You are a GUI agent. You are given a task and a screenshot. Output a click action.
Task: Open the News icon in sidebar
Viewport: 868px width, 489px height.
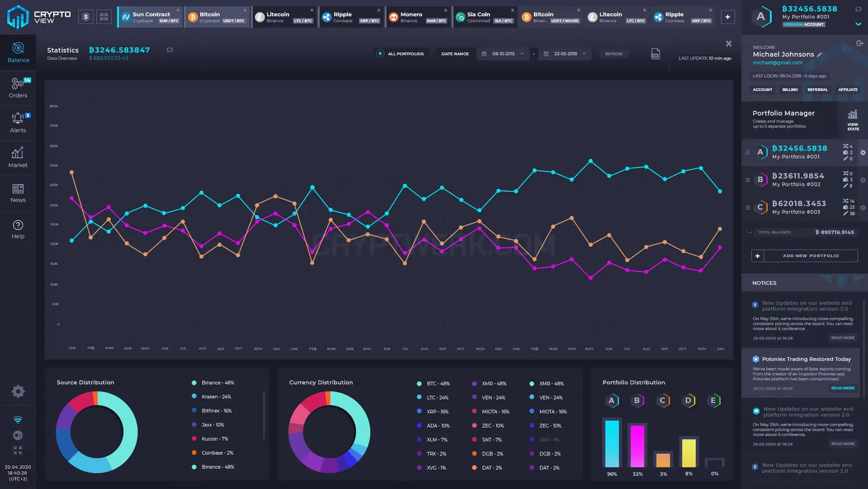coord(18,192)
